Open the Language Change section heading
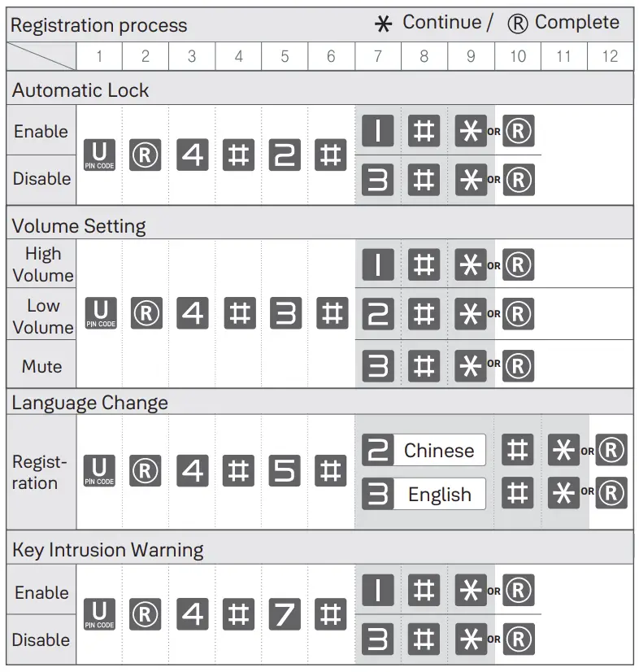The width and height of the screenshot is (639, 672). (89, 403)
